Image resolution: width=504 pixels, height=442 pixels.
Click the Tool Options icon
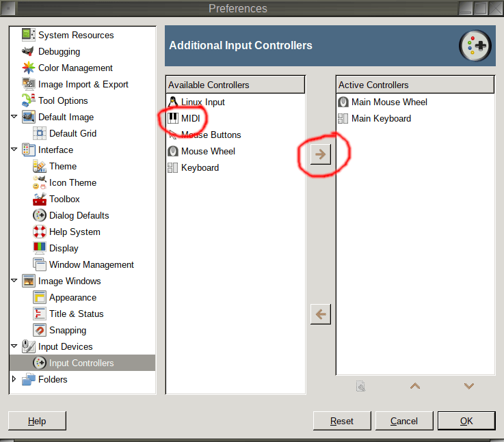pyautogui.click(x=28, y=100)
